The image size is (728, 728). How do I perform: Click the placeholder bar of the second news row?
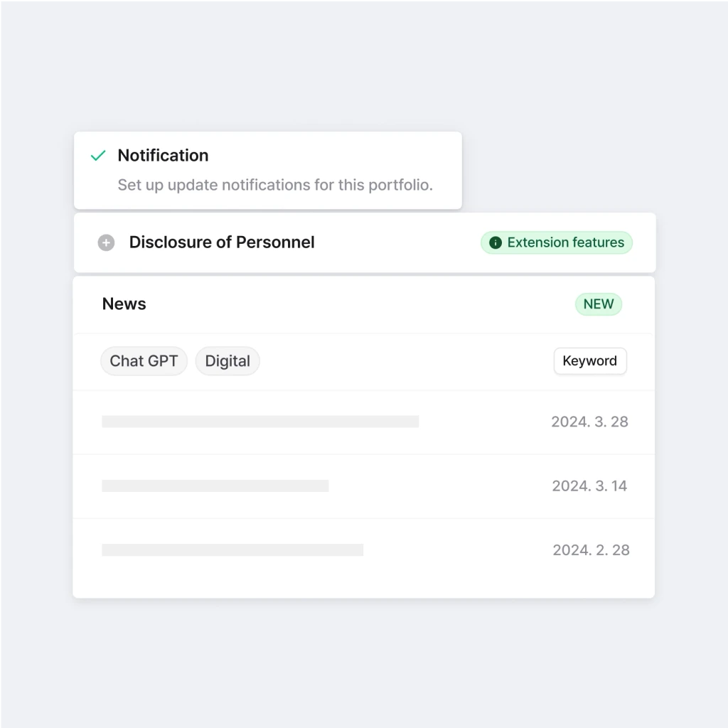tap(215, 486)
